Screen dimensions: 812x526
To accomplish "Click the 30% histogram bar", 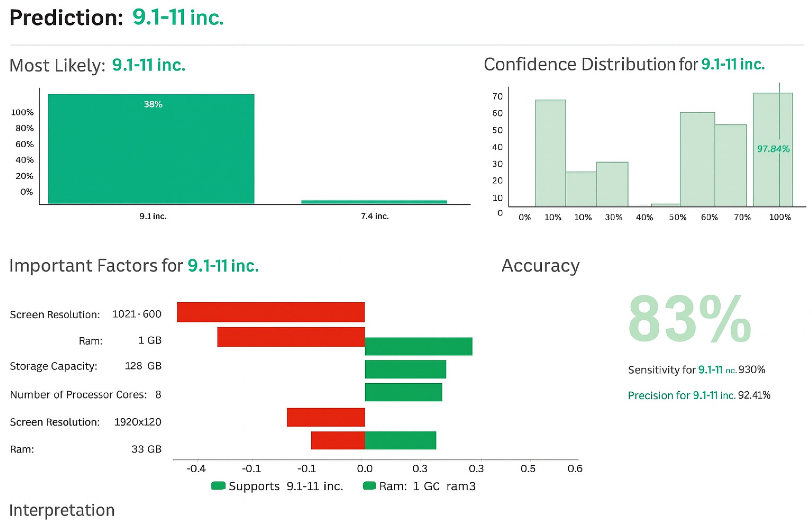I will pos(612,184).
